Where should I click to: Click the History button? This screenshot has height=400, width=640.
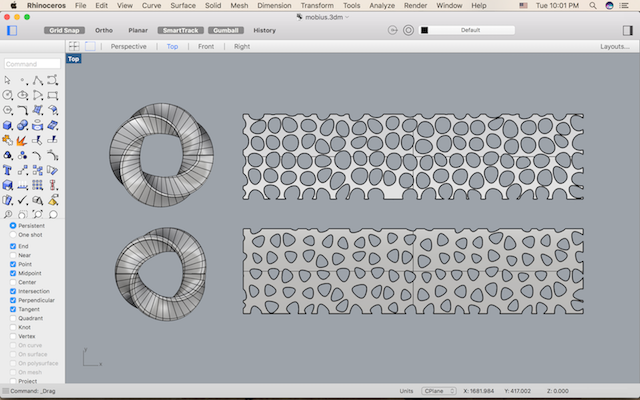tap(264, 30)
